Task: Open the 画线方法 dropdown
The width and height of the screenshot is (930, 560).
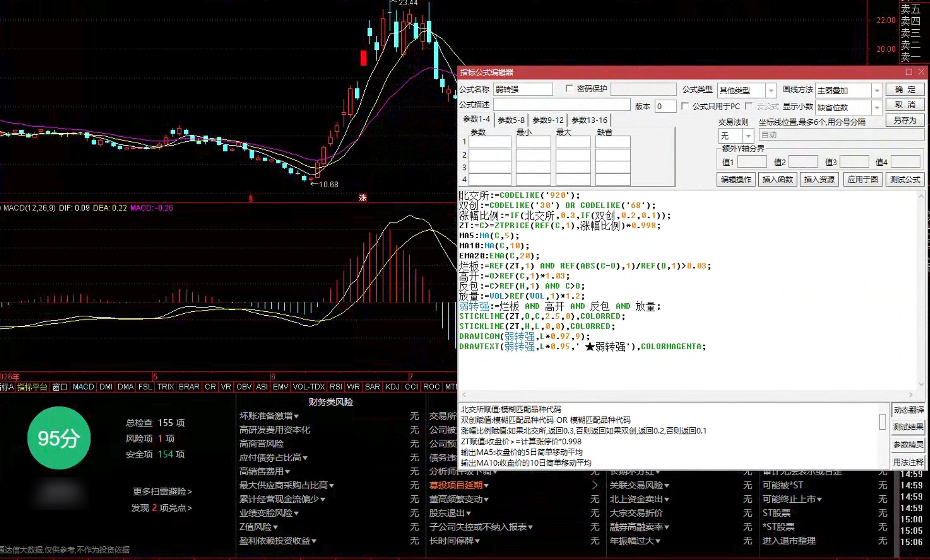Action: tap(877, 91)
